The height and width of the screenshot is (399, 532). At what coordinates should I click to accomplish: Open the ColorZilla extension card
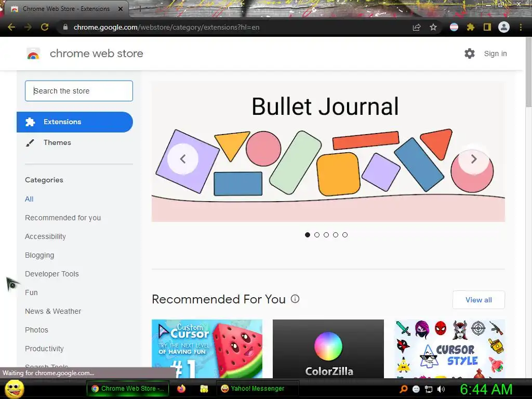(x=328, y=349)
